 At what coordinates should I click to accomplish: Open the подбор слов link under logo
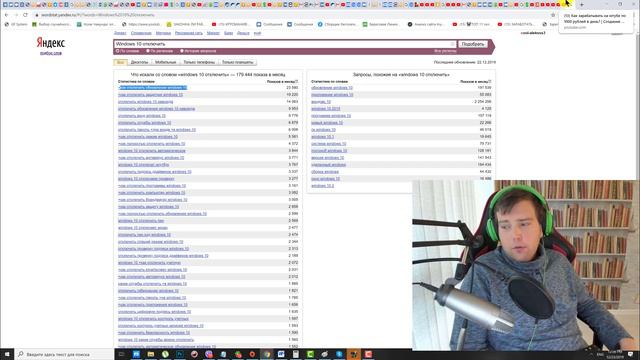tap(51, 53)
